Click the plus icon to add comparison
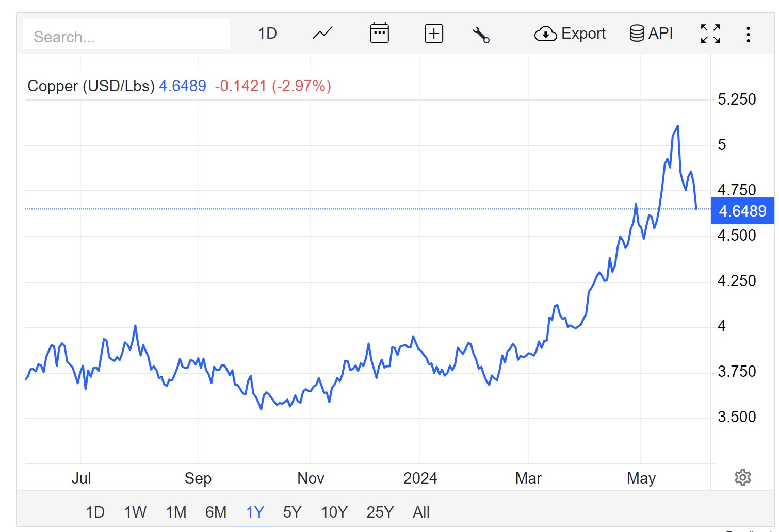The image size is (779, 532). 433,34
